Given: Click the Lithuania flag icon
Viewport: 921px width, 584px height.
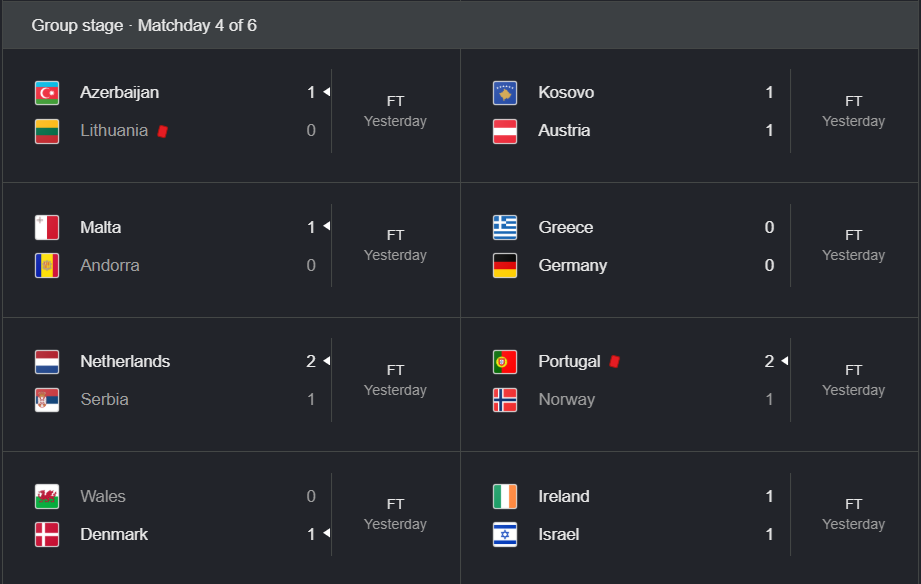Looking at the screenshot, I should pos(47,131).
